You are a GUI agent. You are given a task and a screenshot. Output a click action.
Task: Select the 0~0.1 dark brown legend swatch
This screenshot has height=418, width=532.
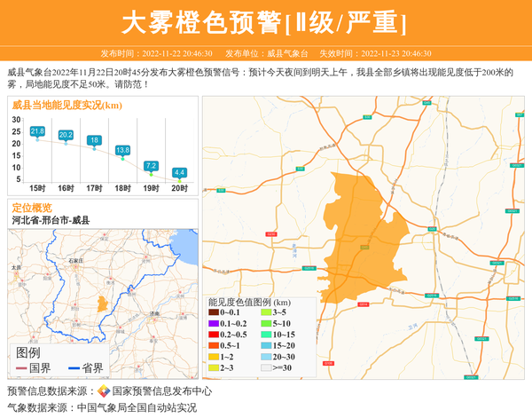point(213,312)
